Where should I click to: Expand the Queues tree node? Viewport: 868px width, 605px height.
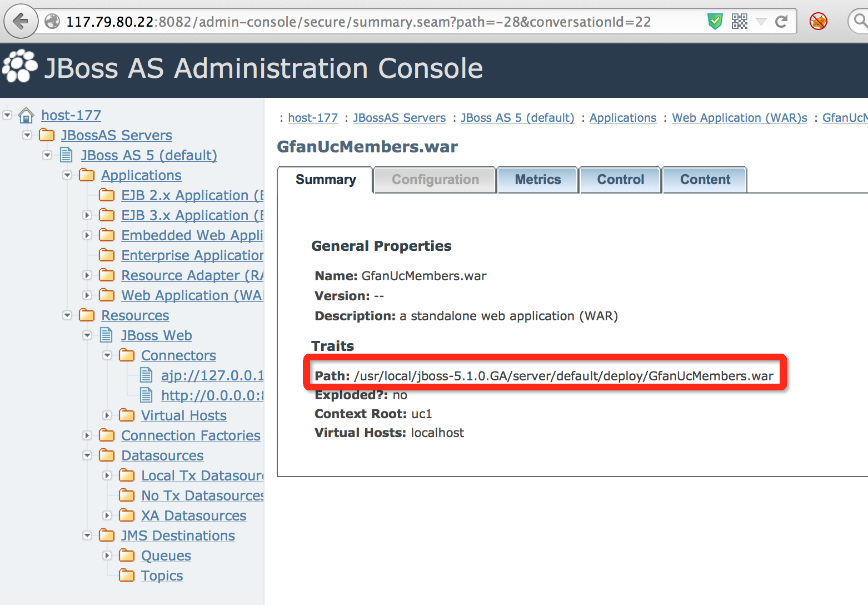point(107,556)
